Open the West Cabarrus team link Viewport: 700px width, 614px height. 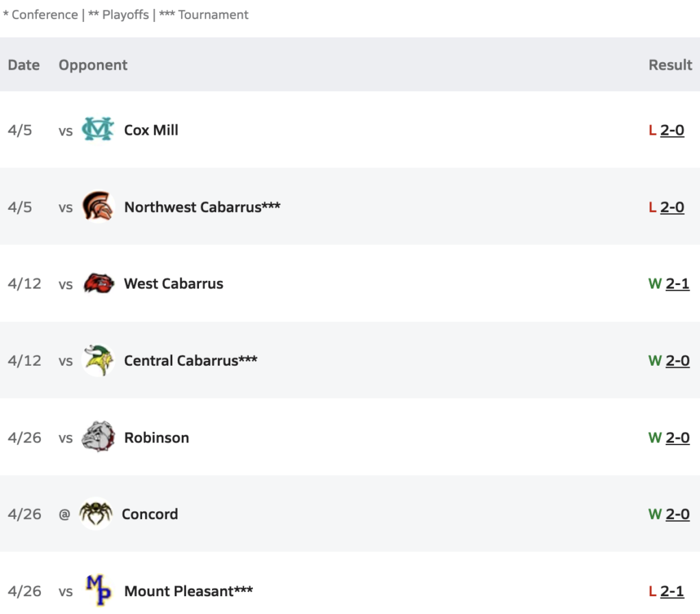coord(173,284)
